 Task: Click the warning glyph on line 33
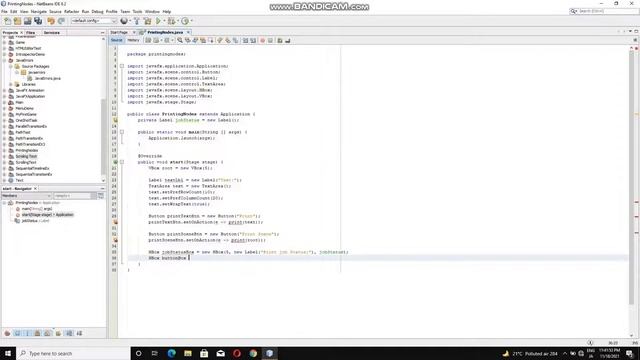115,240
